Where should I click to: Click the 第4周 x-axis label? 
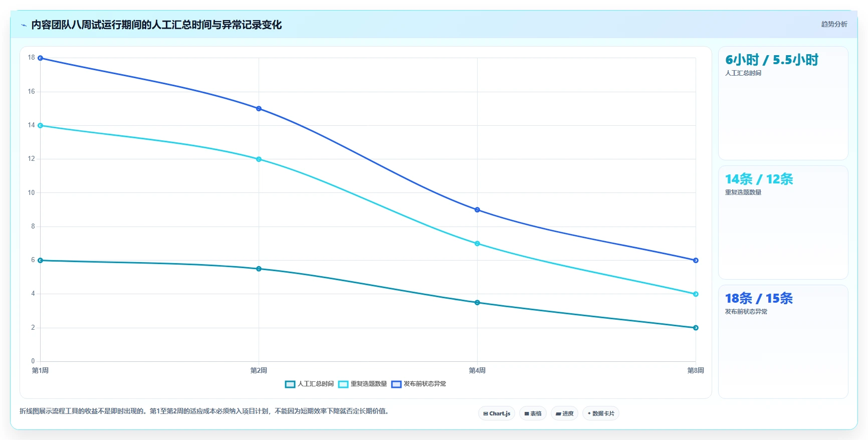(x=477, y=371)
